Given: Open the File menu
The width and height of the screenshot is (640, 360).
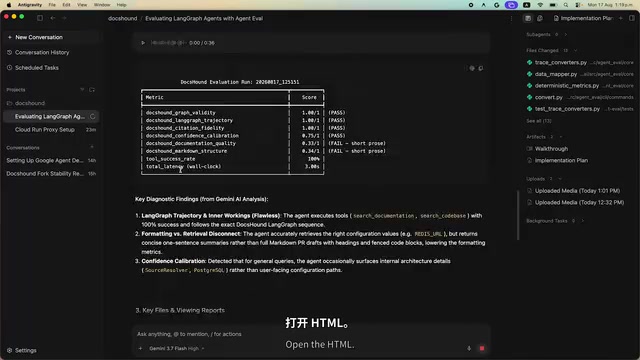Looking at the screenshot, I should tap(52, 5).
